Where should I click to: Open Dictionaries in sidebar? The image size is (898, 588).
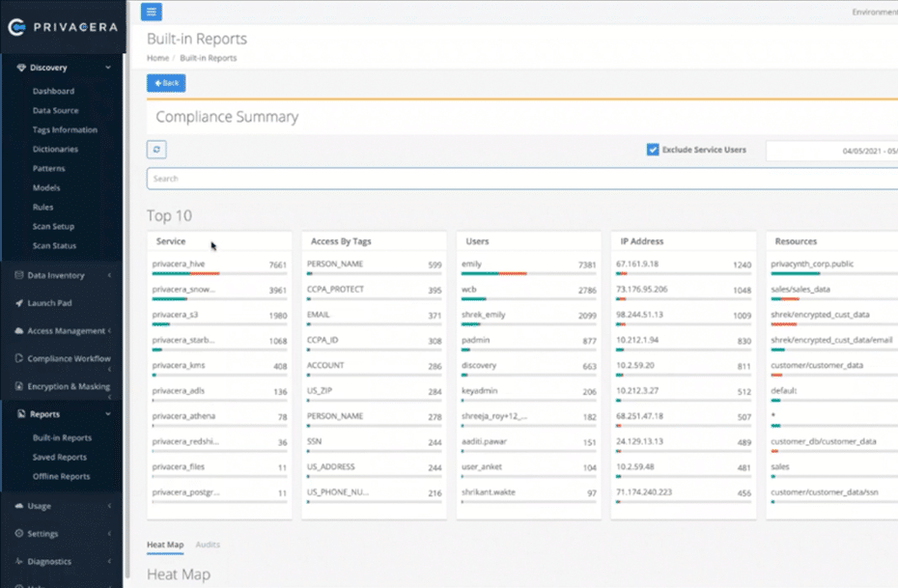click(x=55, y=149)
